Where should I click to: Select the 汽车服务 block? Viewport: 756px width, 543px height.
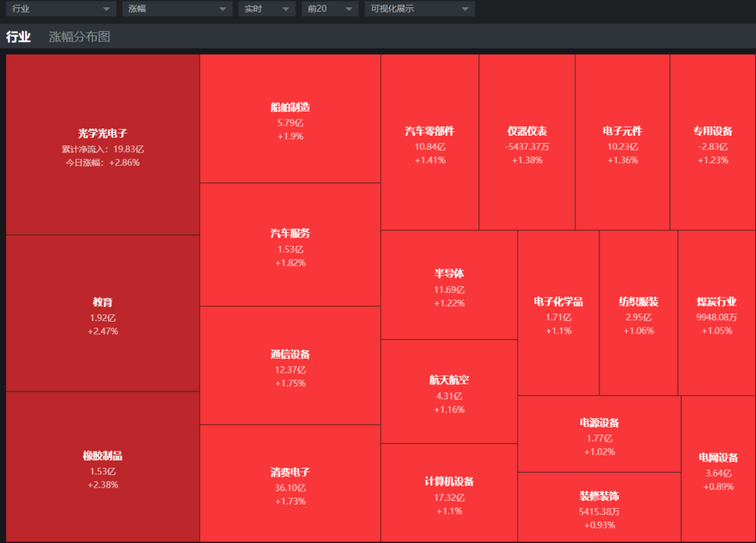pos(290,245)
